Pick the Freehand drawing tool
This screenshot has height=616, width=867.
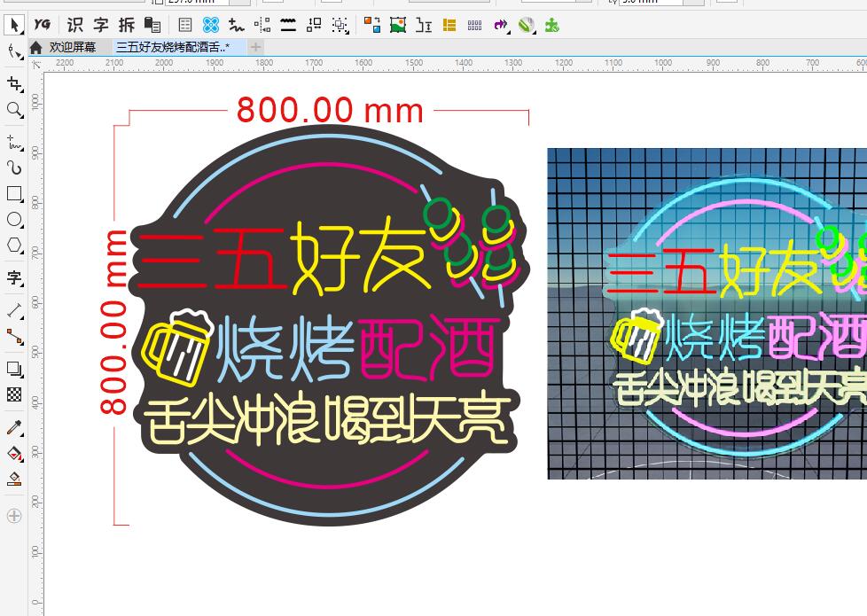(14, 141)
